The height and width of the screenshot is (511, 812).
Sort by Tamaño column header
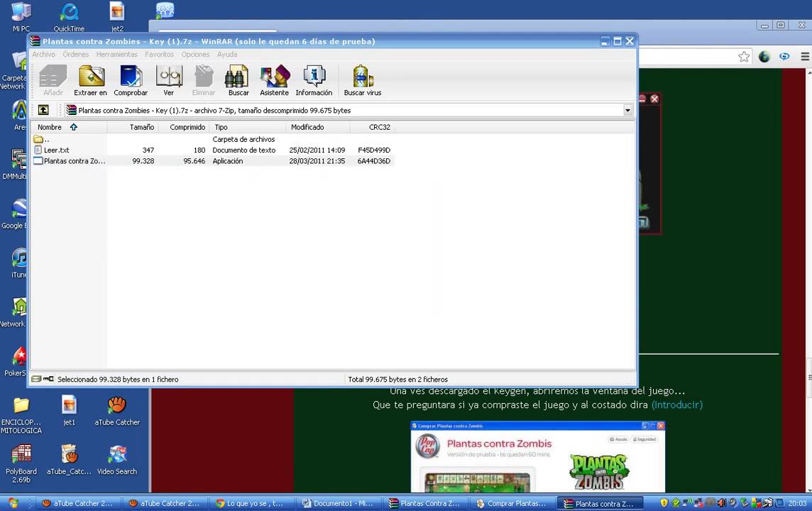(x=133, y=127)
